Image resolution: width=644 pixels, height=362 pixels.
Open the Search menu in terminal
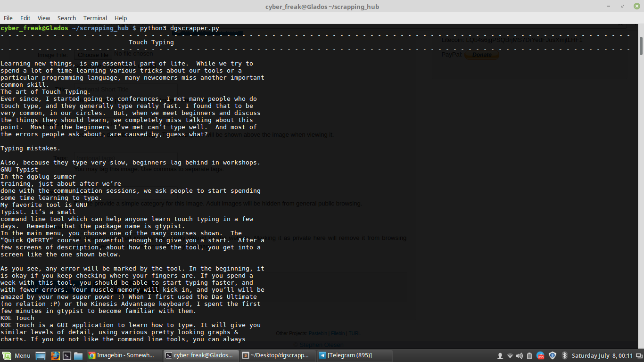click(66, 18)
